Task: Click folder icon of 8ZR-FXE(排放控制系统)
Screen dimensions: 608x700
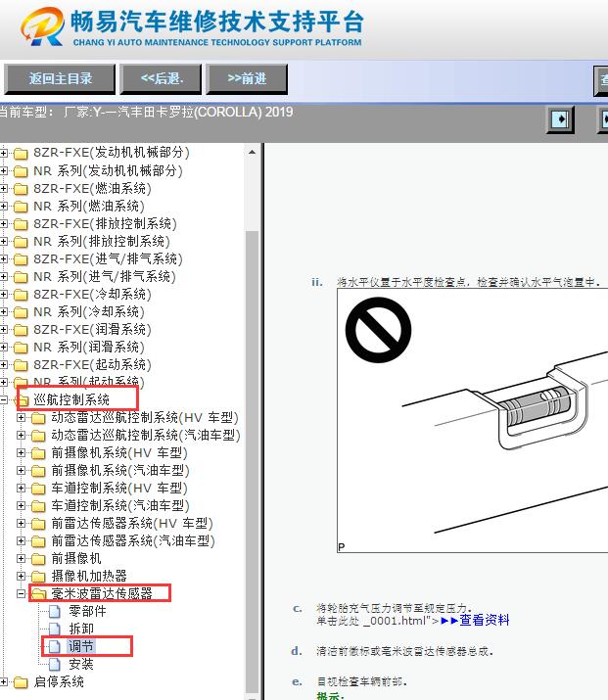Action: 21,224
